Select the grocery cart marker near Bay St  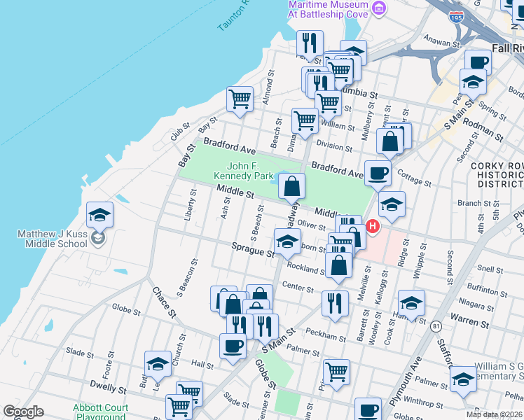(x=240, y=99)
